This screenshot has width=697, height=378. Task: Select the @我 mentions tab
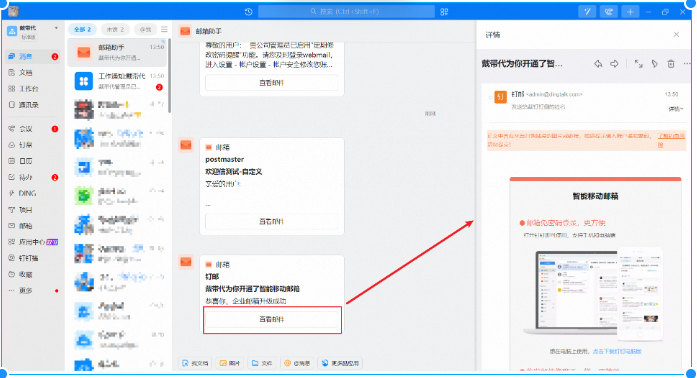point(145,29)
